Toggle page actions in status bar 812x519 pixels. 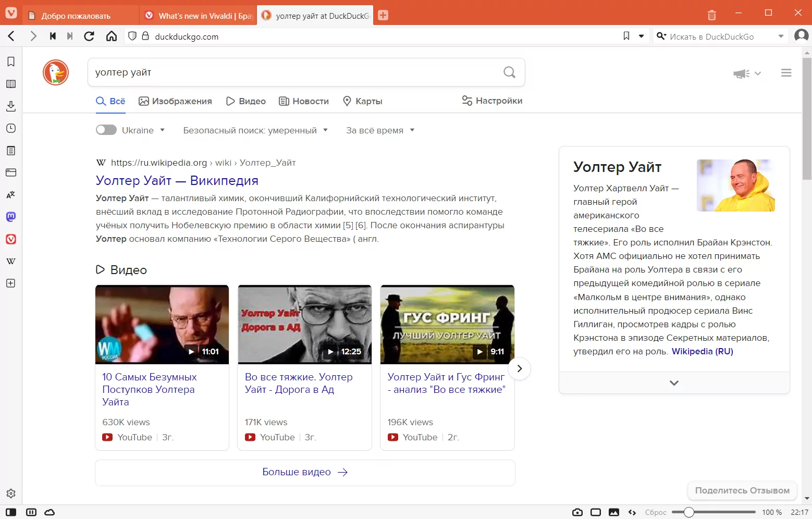click(x=632, y=512)
